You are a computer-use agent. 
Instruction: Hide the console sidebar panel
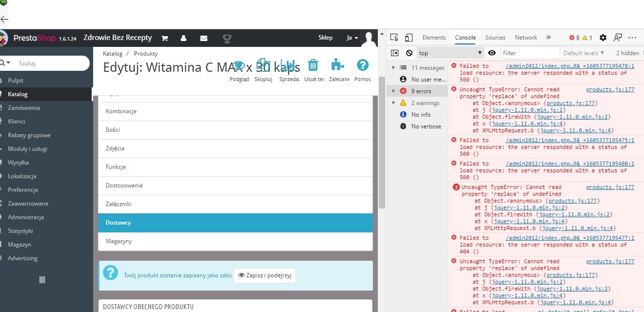click(394, 53)
